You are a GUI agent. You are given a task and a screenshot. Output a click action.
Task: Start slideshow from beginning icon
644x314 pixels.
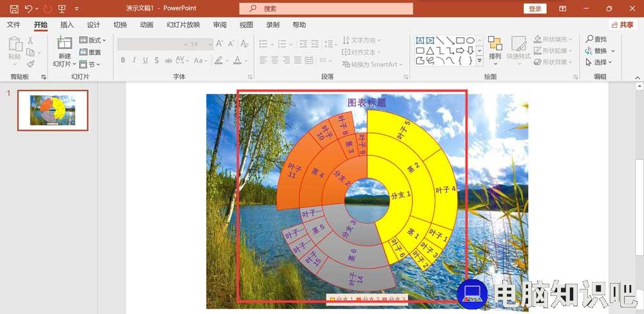pos(62,8)
